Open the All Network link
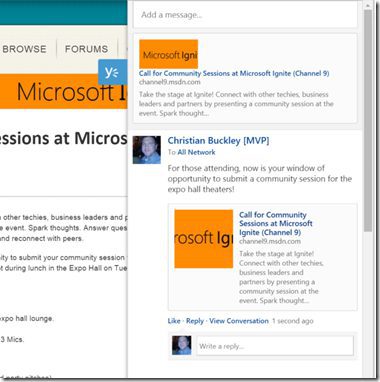Image resolution: width=380 pixels, height=382 pixels. [x=196, y=152]
